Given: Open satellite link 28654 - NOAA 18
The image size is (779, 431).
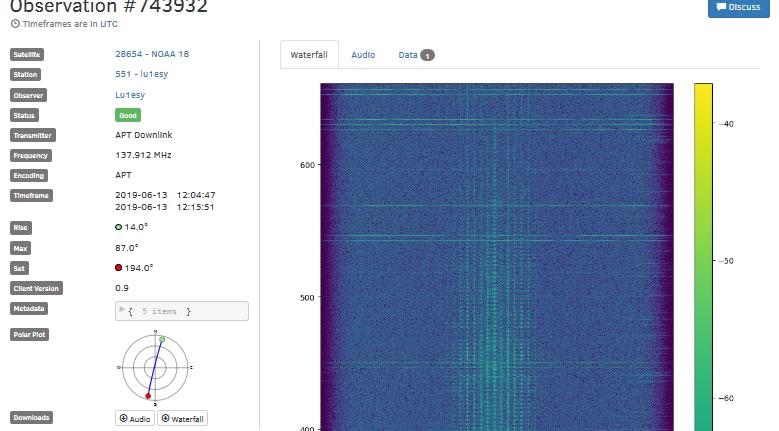Looking at the screenshot, I should (x=155, y=54).
